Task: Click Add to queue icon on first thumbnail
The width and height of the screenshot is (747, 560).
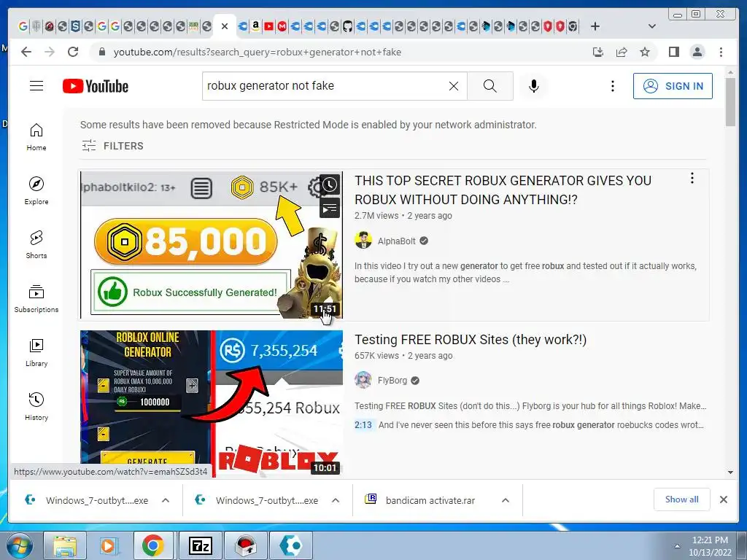Action: [330, 208]
